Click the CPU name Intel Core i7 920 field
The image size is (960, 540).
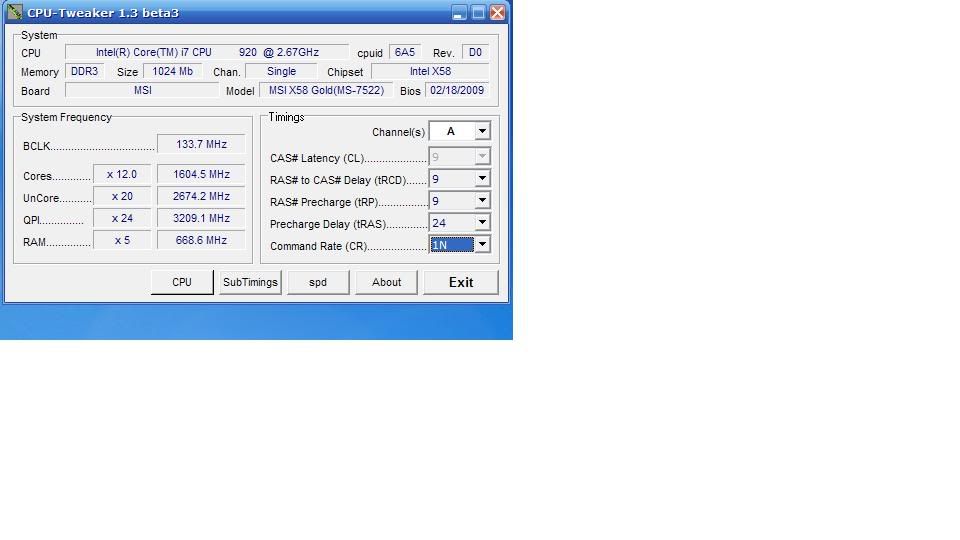pyautogui.click(x=207, y=53)
